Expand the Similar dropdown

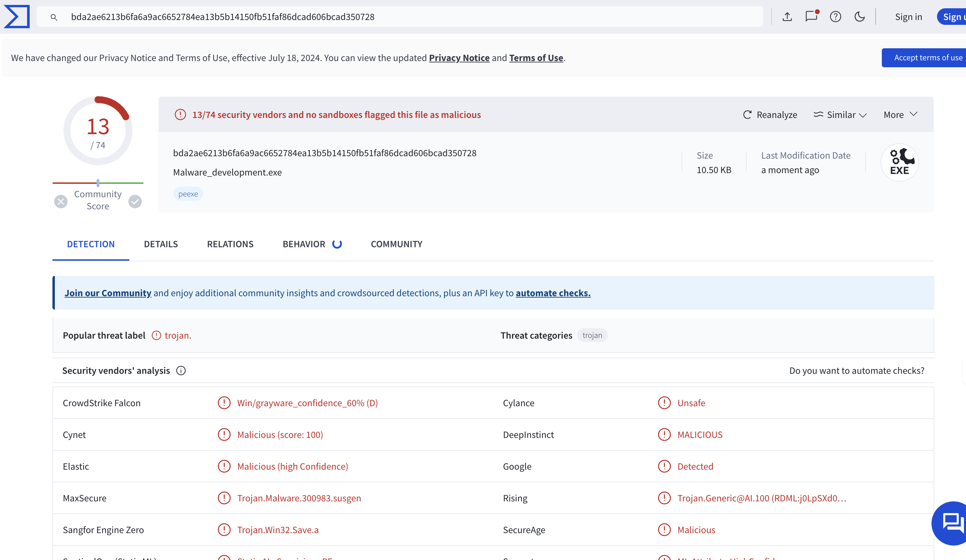pyautogui.click(x=840, y=115)
